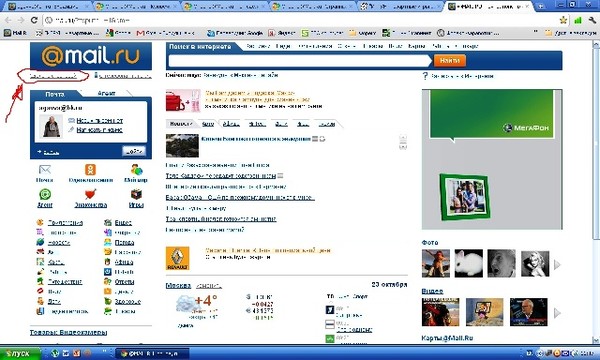The image size is (600, 360).
Task: Select the Почта tab in login box
Action: pyautogui.click(x=55, y=94)
